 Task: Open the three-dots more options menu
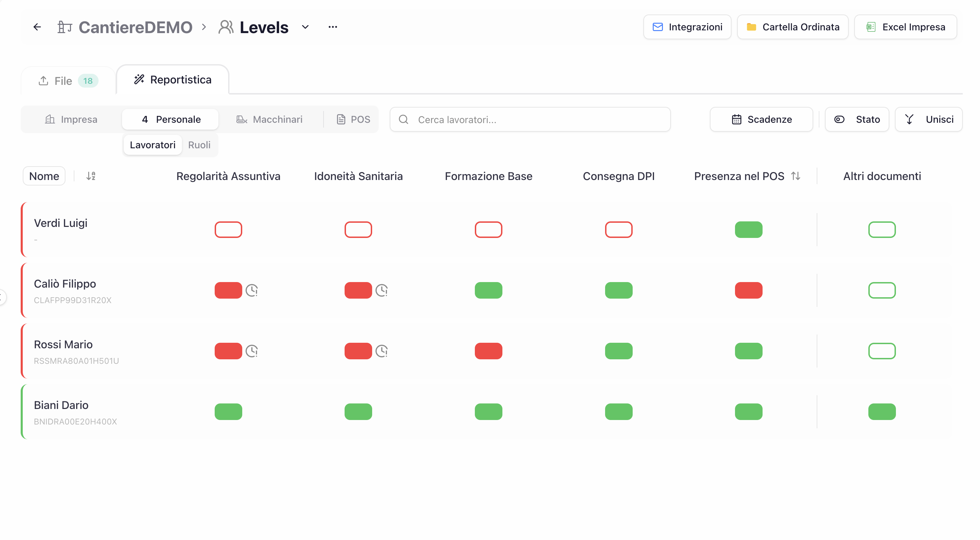click(333, 27)
